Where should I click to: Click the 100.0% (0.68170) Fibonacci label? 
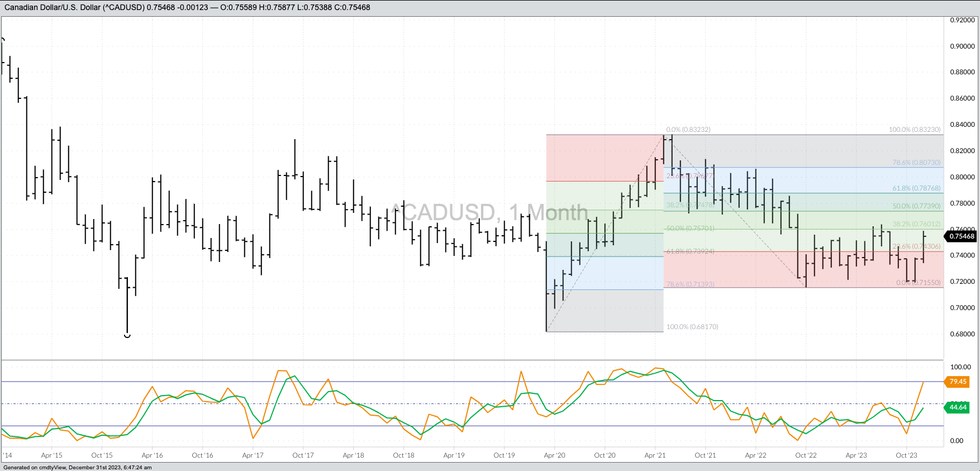click(692, 327)
